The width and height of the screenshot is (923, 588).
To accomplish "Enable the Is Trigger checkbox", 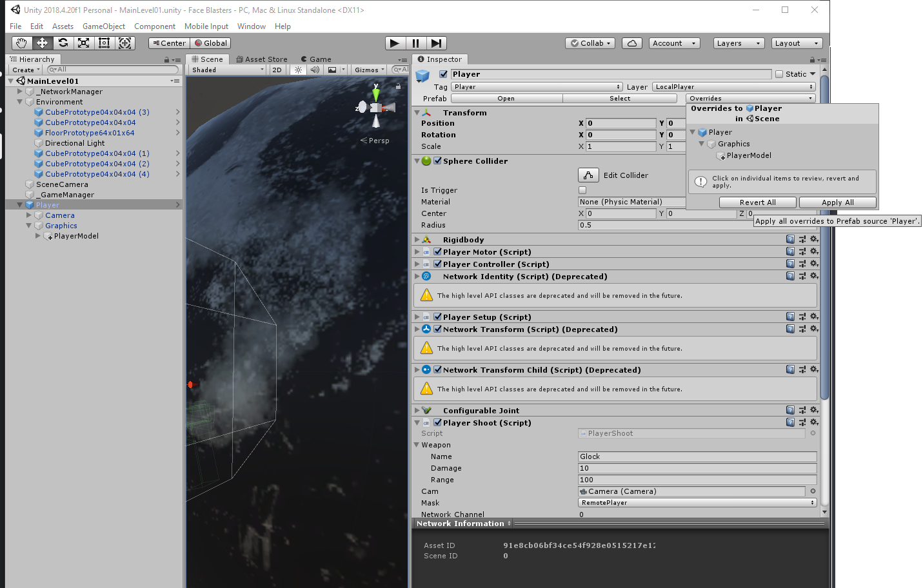I will 582,190.
